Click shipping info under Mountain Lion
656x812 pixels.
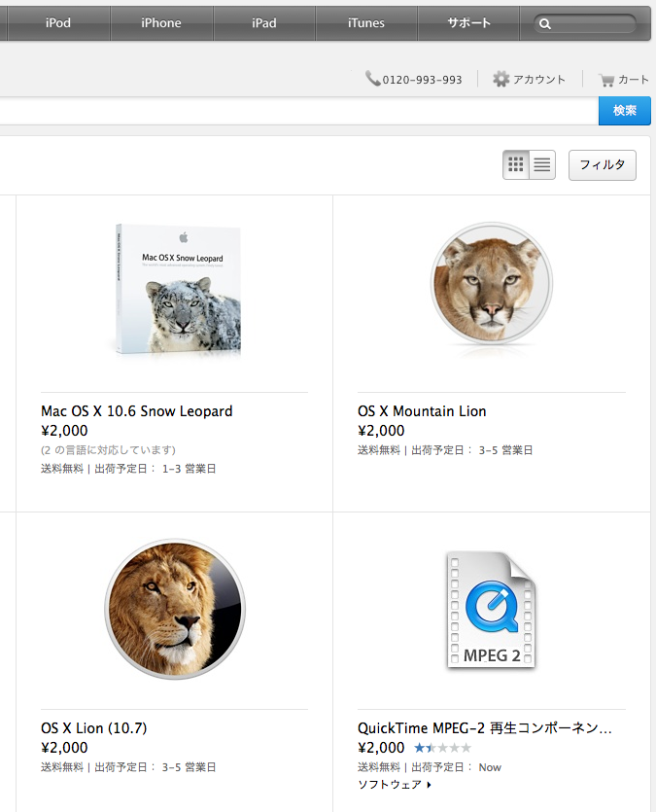pyautogui.click(x=445, y=450)
